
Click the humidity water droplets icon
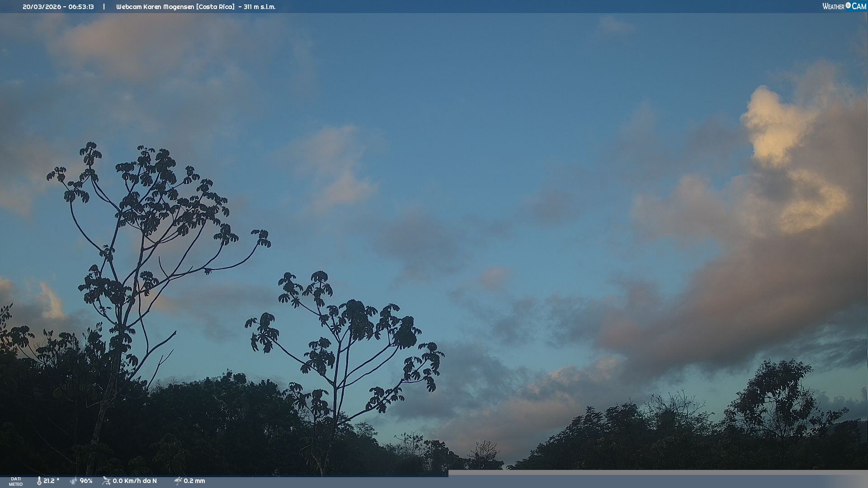[x=74, y=481]
